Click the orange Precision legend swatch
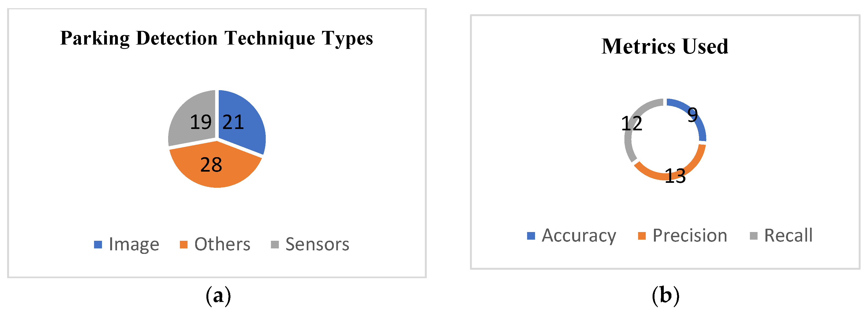Viewport: 868px width, 317px height. 642,236
